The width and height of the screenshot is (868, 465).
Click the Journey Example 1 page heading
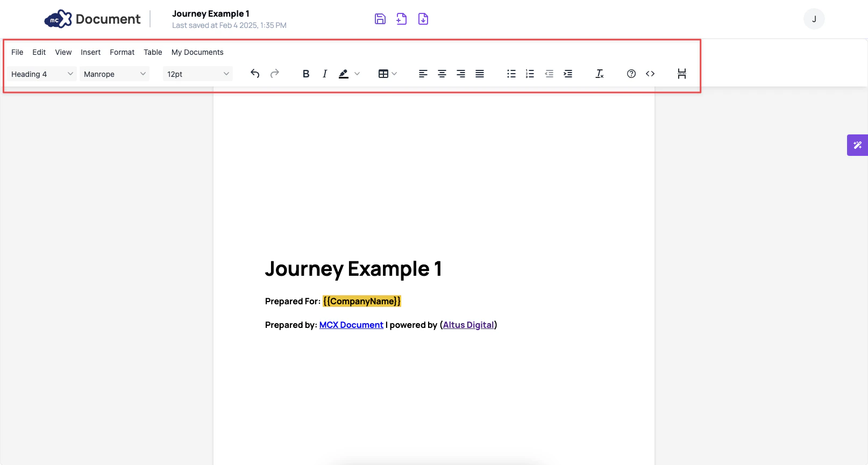[x=353, y=269]
